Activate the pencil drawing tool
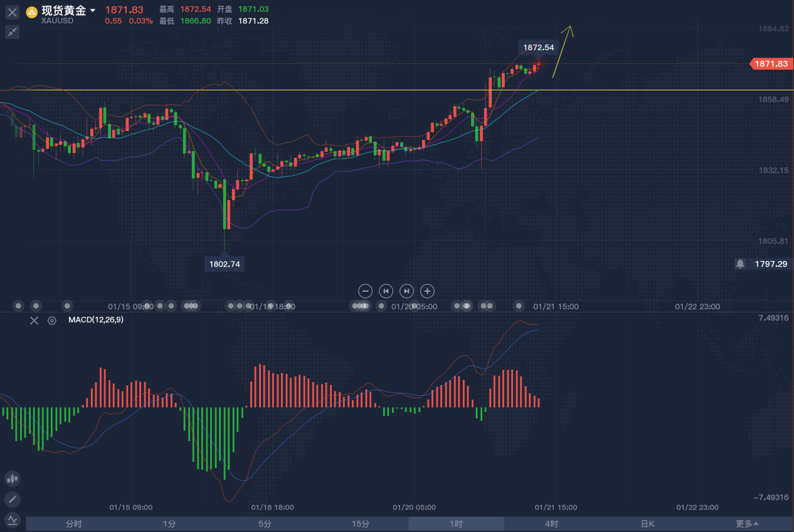The image size is (794, 532). pos(13,499)
